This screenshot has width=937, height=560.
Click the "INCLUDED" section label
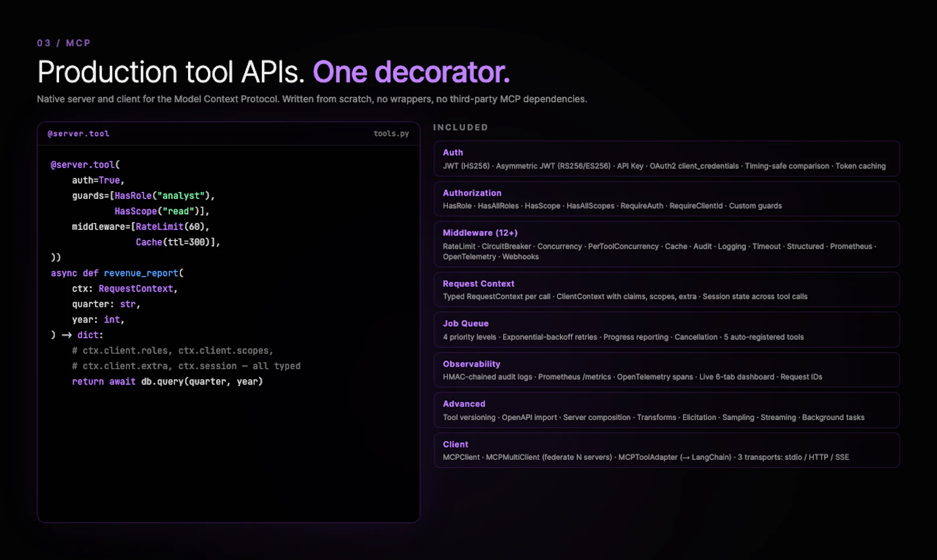(460, 127)
